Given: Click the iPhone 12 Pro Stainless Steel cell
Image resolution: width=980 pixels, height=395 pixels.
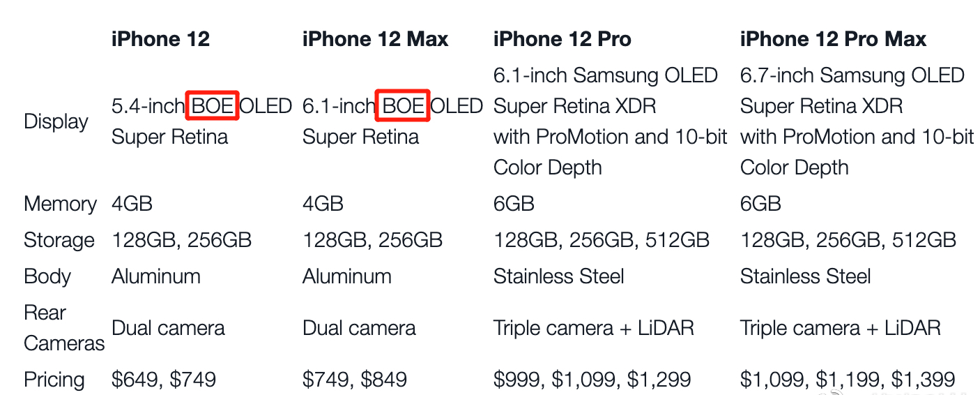Looking at the screenshot, I should pyautogui.click(x=558, y=276).
